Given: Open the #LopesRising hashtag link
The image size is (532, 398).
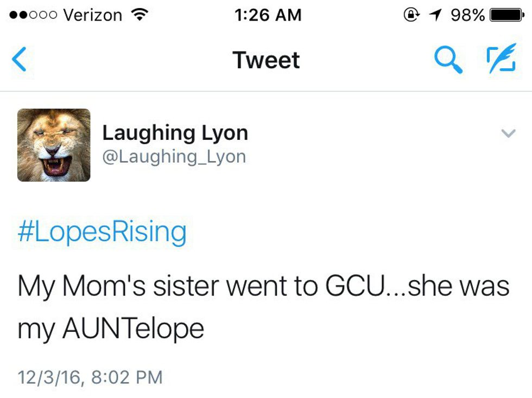Looking at the screenshot, I should [x=102, y=232].
